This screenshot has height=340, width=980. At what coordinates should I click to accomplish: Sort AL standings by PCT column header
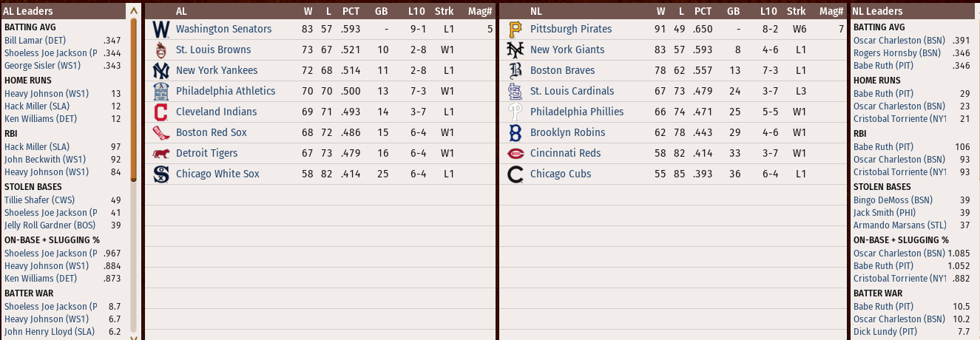(x=351, y=11)
